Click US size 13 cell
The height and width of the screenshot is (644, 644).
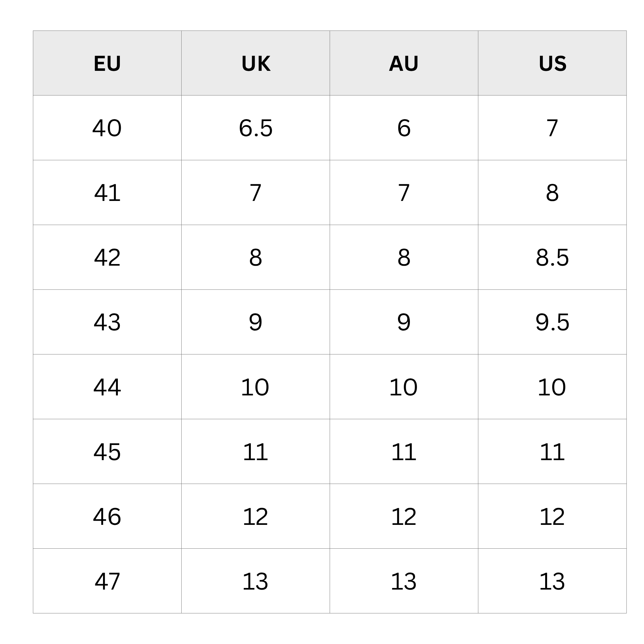(552, 581)
